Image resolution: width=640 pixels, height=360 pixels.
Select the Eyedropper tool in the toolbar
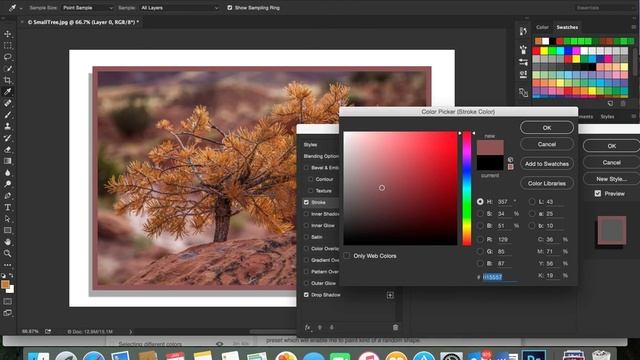(7, 91)
